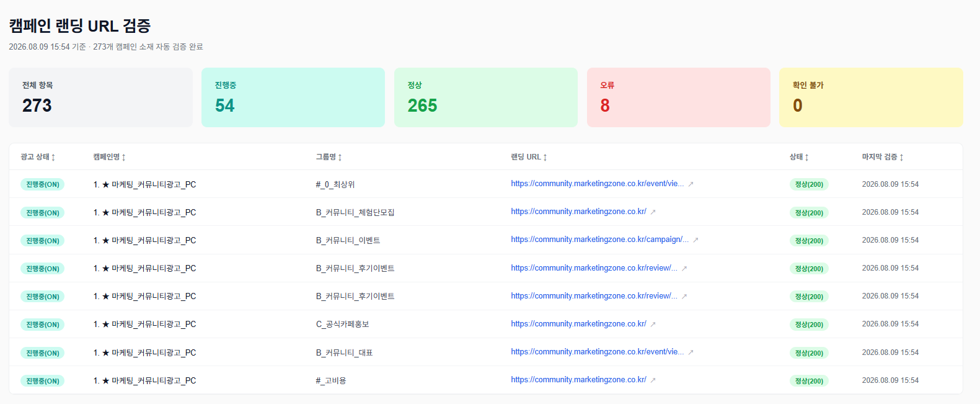Filter by the 확인 불가 0 summary card
Viewport: 980px width, 404px height.
871,97
